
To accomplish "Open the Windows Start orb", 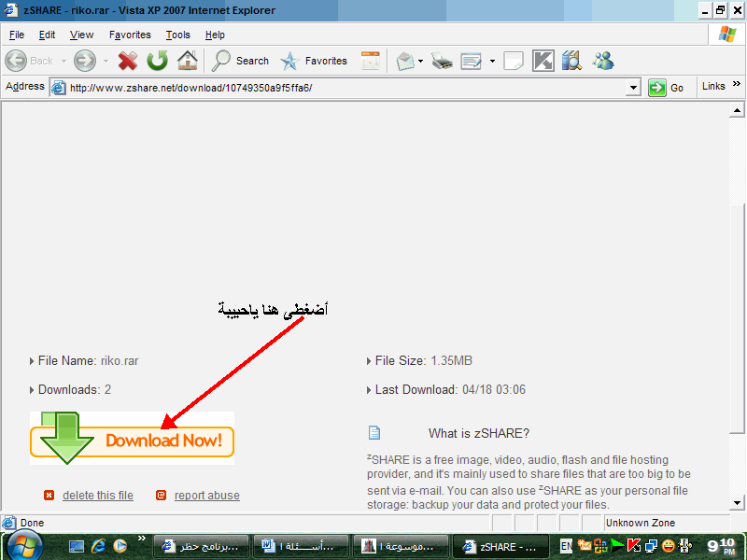I will 24,547.
